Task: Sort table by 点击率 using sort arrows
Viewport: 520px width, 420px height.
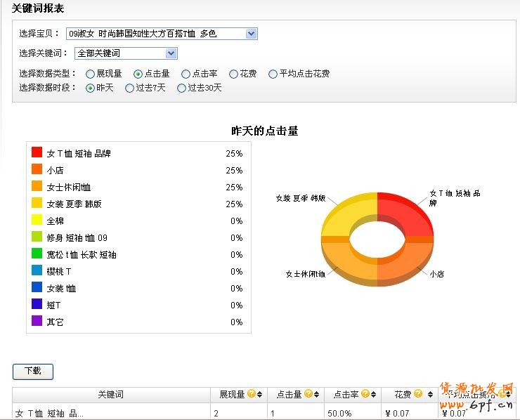Action: coord(373,395)
